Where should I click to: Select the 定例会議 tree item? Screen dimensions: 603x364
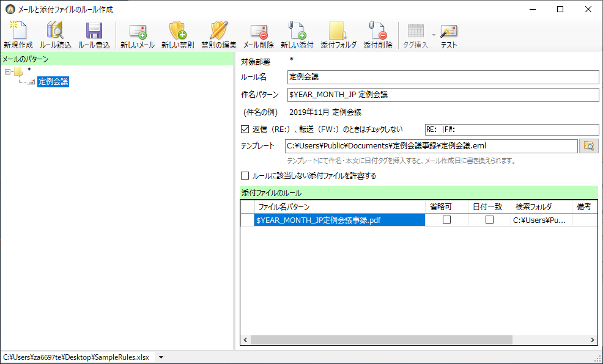coord(53,82)
